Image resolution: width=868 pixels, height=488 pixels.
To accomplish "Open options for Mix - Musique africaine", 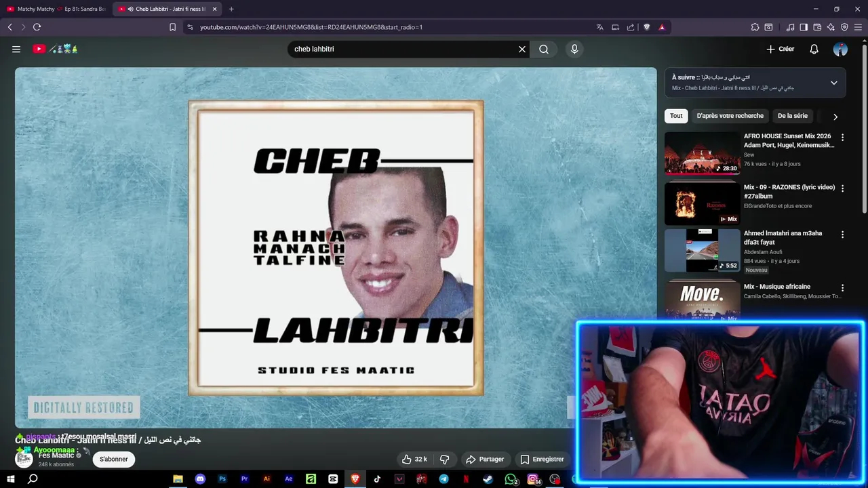I will (842, 288).
